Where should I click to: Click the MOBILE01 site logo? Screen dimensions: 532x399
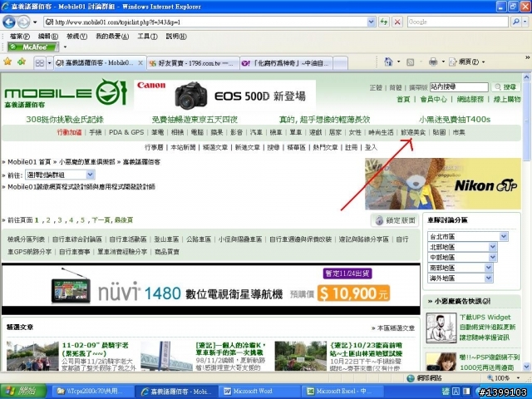[66, 94]
